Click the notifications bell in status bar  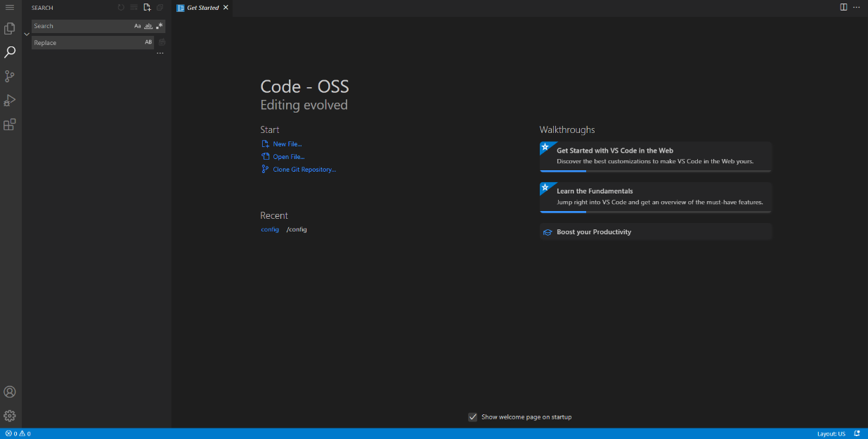click(x=857, y=433)
